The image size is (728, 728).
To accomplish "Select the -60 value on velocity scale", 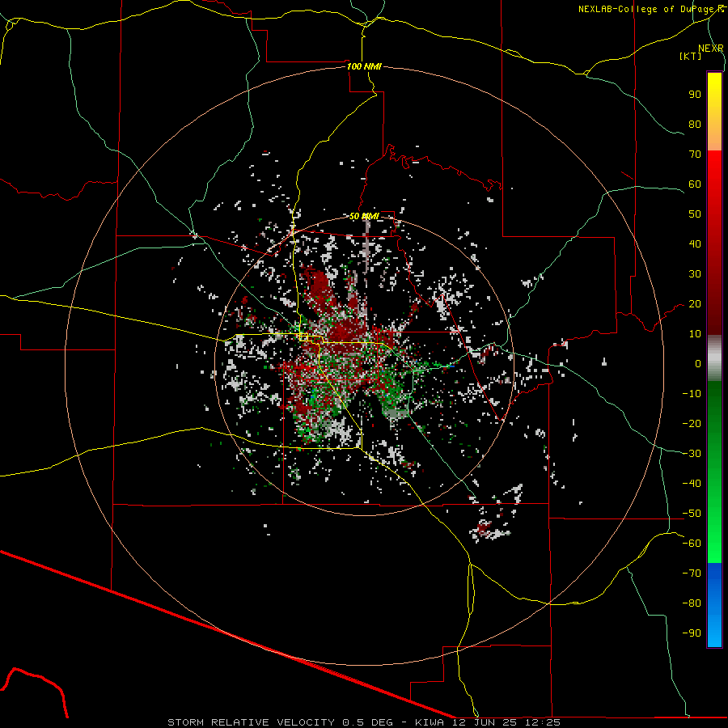I will click(x=692, y=544).
